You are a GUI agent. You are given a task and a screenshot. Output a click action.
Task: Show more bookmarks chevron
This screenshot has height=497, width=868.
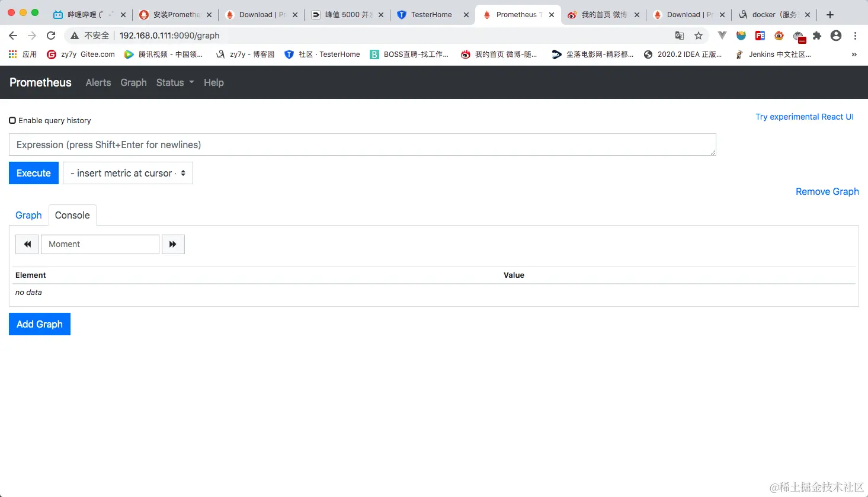[854, 54]
